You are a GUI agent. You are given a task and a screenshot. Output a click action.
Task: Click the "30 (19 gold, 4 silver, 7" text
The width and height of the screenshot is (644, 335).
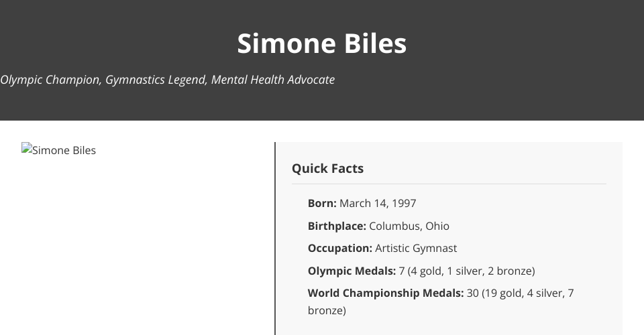point(521,293)
